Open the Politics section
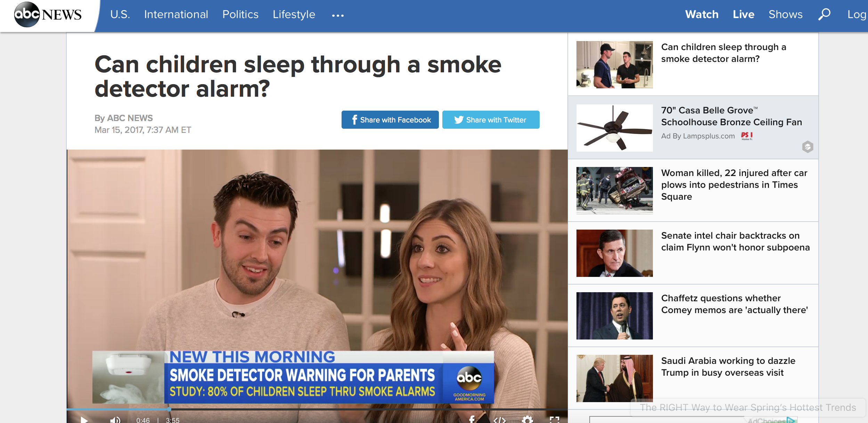This screenshot has height=423, width=868. [240, 15]
